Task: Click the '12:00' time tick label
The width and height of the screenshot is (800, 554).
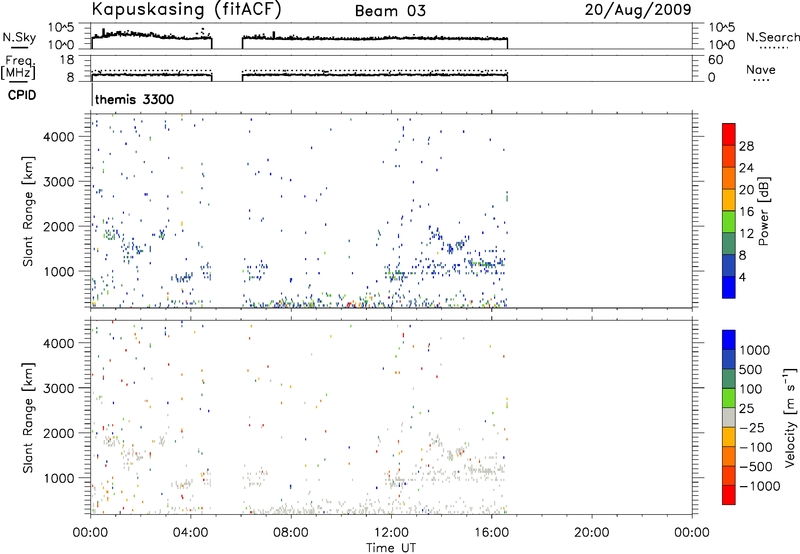Action: [x=391, y=533]
